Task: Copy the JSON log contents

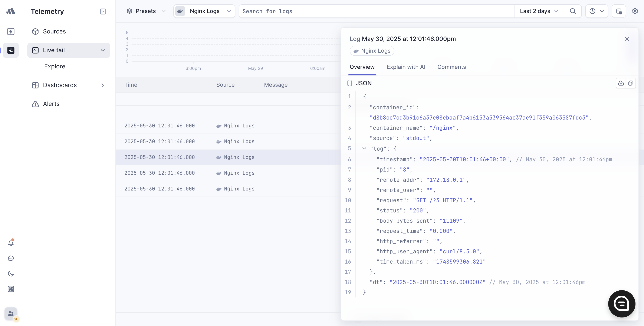Action: point(631,83)
